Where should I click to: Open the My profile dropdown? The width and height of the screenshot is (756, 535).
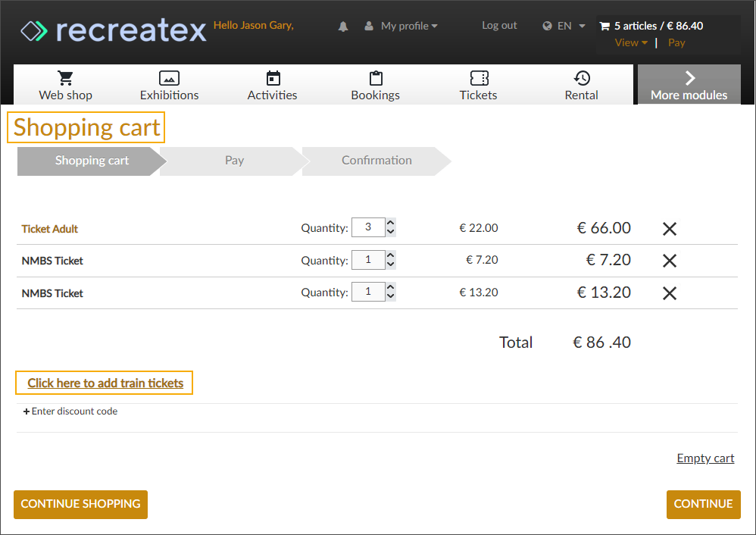coord(401,25)
